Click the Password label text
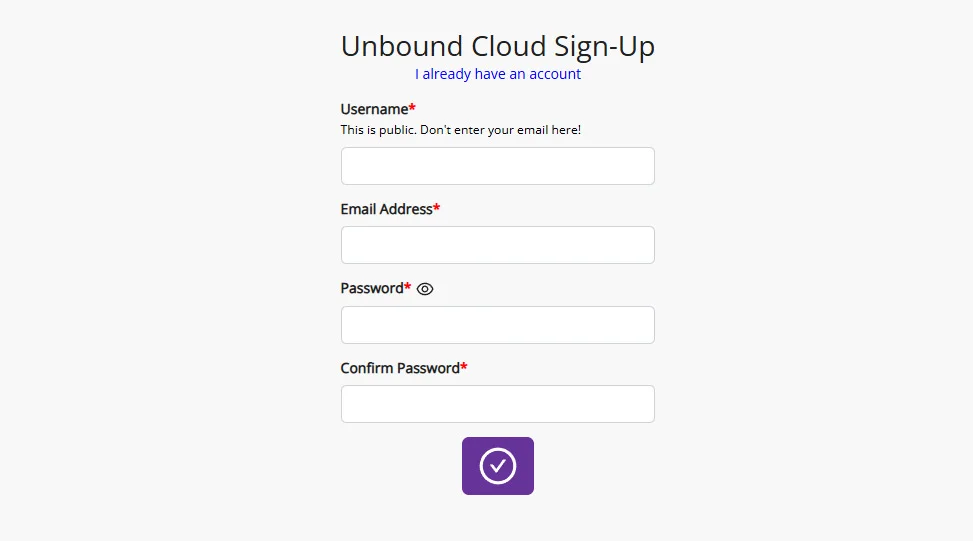This screenshot has width=973, height=541. [371, 288]
